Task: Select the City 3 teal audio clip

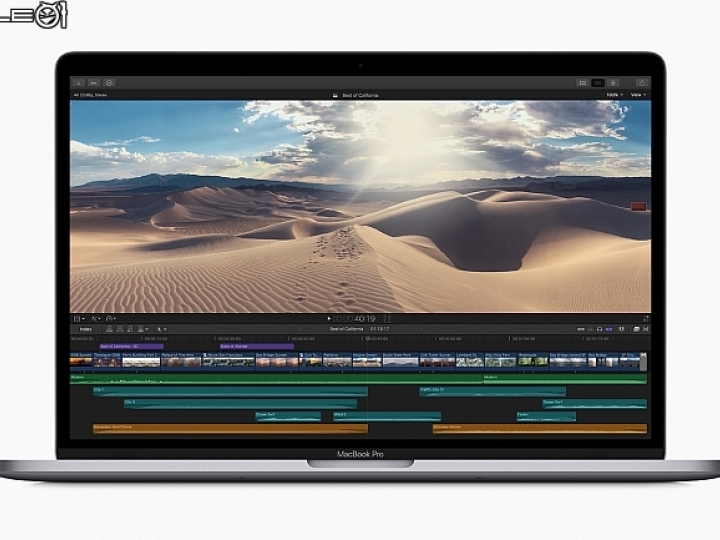Action: [x=240, y=404]
